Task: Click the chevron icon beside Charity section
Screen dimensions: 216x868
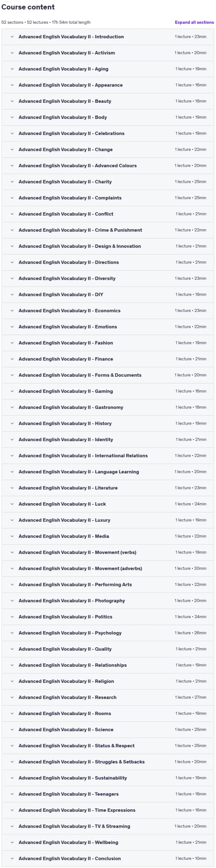Action: [12, 182]
